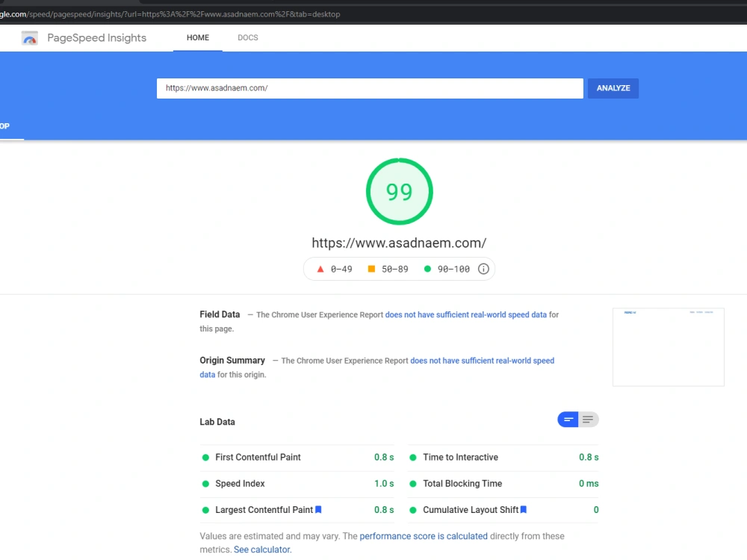Click the PageSpeed Insights title text
Screen dimensions: 747x560
click(96, 38)
